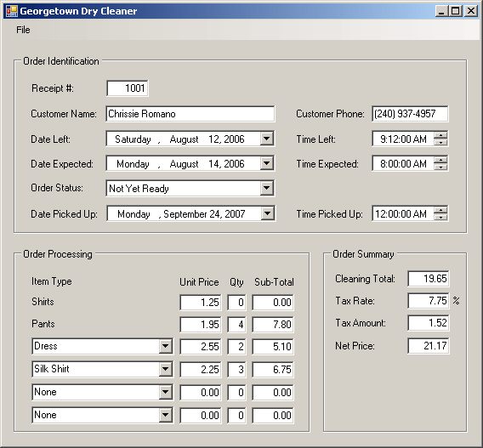The image size is (483, 448).
Task: Expand the first None item type dropdown
Action: (x=166, y=392)
